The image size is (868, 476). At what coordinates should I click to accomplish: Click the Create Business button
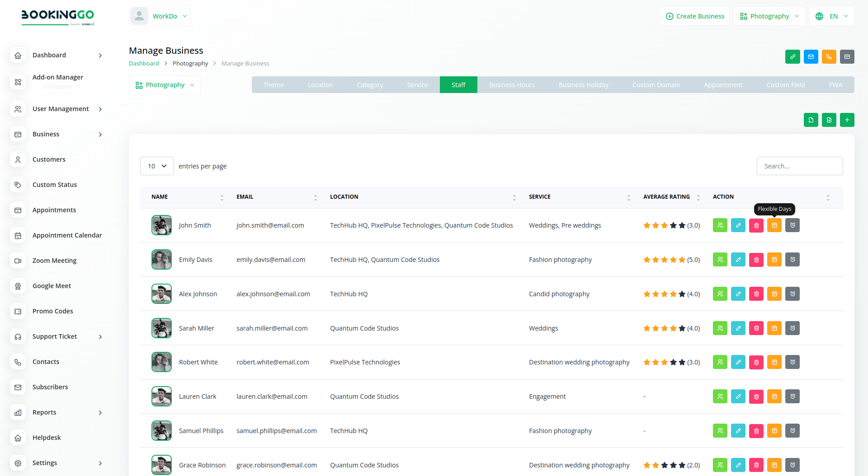pyautogui.click(x=694, y=16)
